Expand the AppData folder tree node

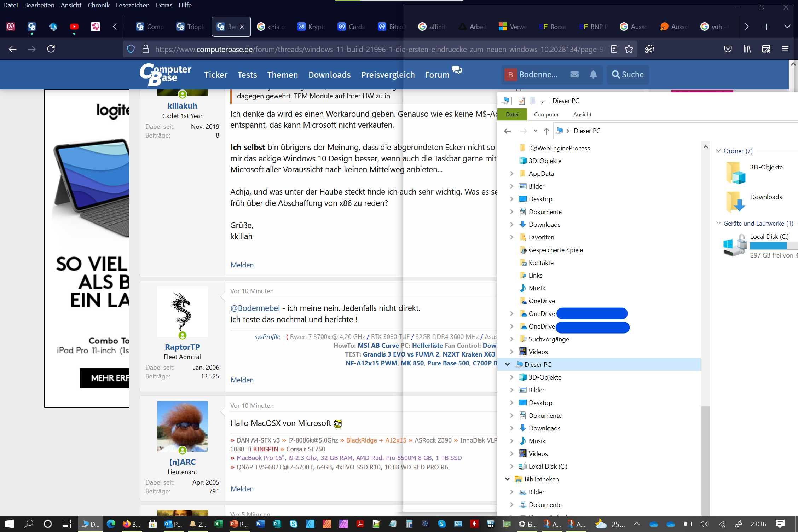(x=511, y=173)
